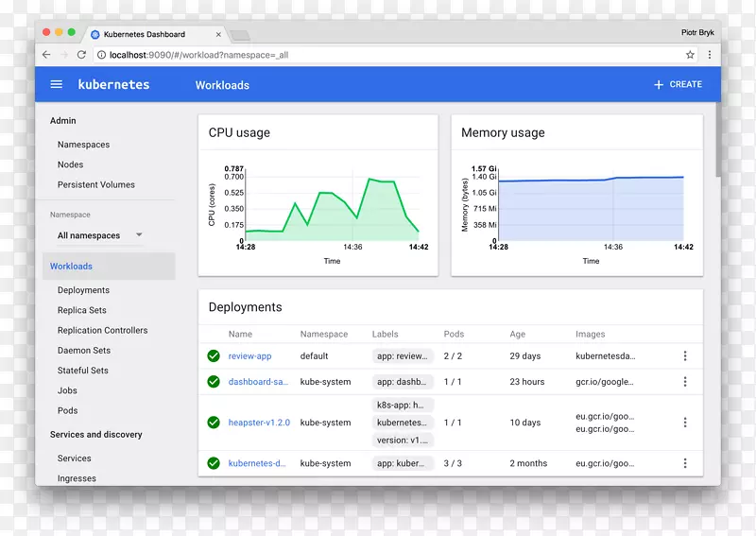Click green status check for dashboard-sa
The image size is (756, 536).
[214, 382]
